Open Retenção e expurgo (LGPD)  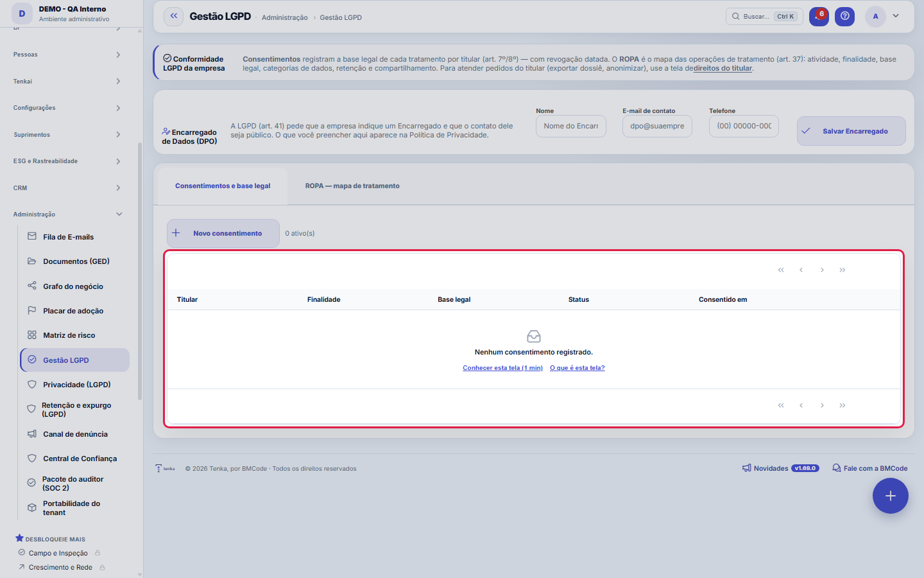74,410
